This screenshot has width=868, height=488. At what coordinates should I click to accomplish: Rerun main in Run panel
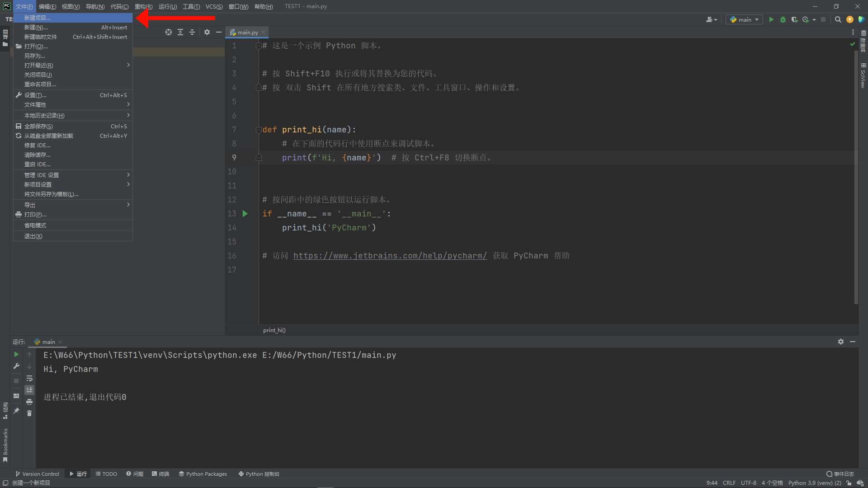click(x=16, y=354)
